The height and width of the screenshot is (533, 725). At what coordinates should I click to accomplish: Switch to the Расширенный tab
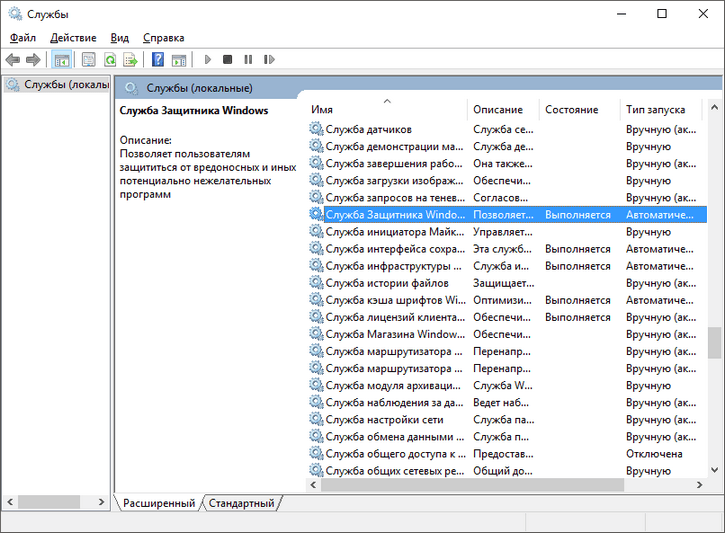pyautogui.click(x=158, y=503)
